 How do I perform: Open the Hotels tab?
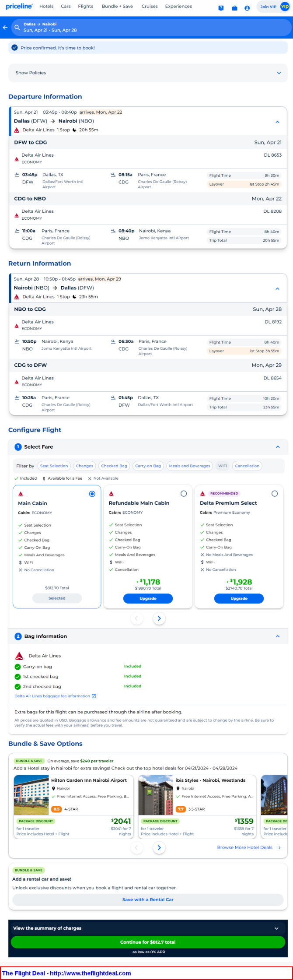point(46,6)
